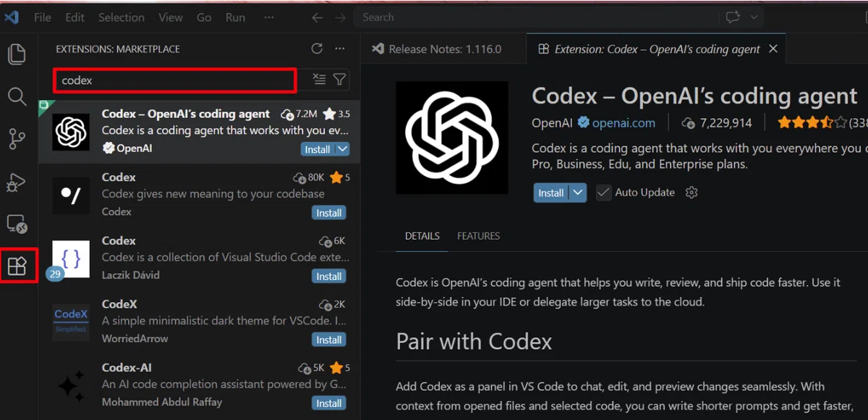Open the overflow menu with three dots
The image size is (868, 420).
tap(269, 17)
